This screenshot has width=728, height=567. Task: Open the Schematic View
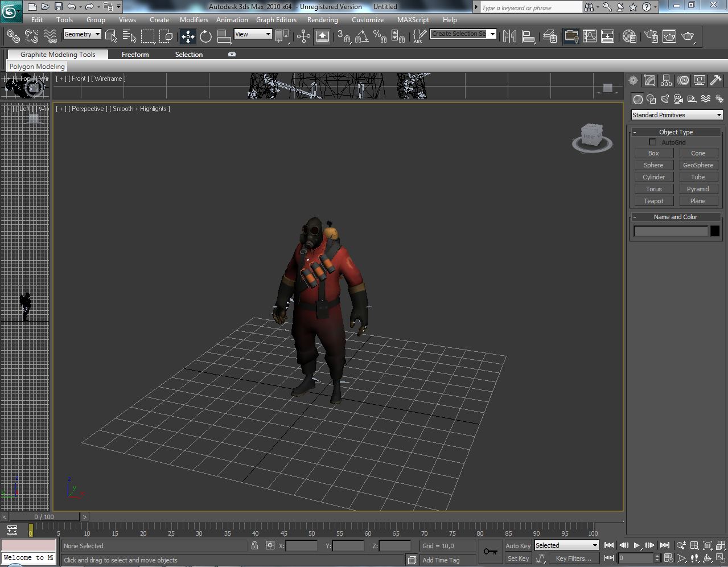pyautogui.click(x=608, y=36)
